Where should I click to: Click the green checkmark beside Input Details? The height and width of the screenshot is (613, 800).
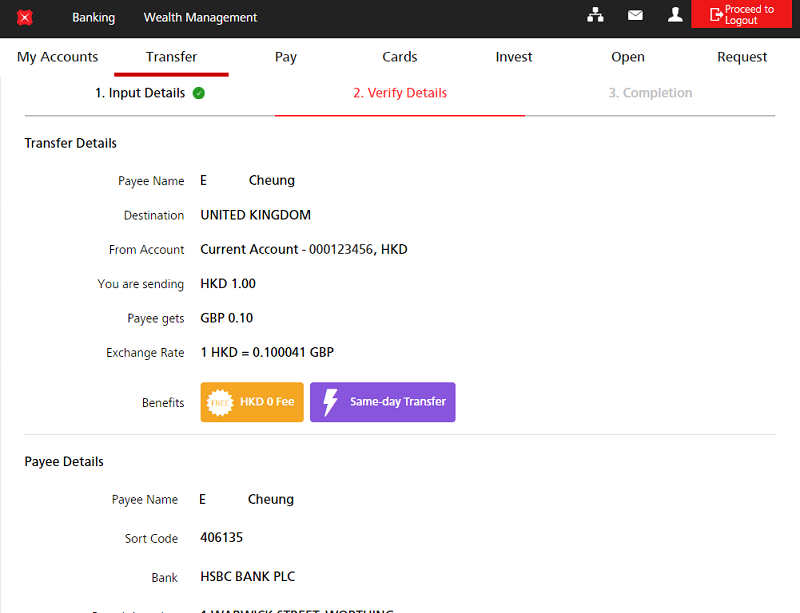point(199,93)
